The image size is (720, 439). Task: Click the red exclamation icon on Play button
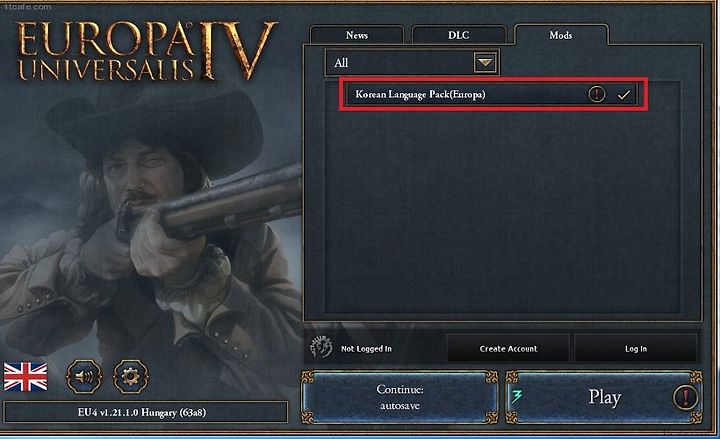coord(685,397)
